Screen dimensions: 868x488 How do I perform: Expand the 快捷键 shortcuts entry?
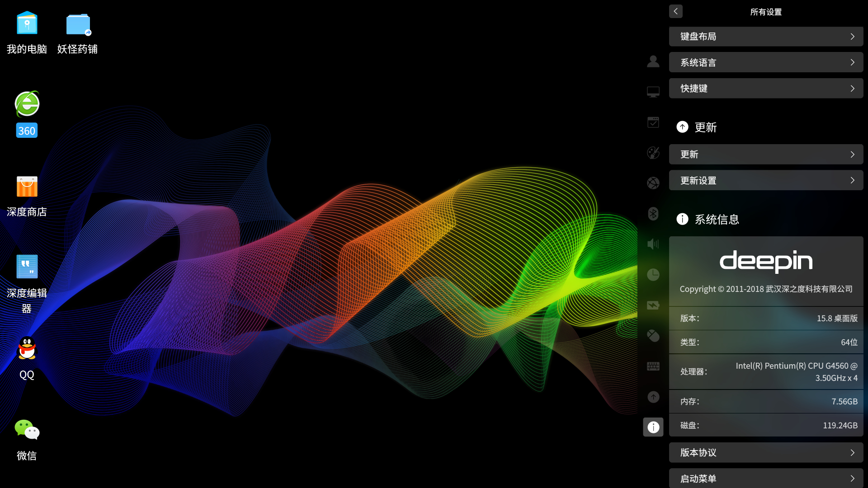(x=766, y=89)
